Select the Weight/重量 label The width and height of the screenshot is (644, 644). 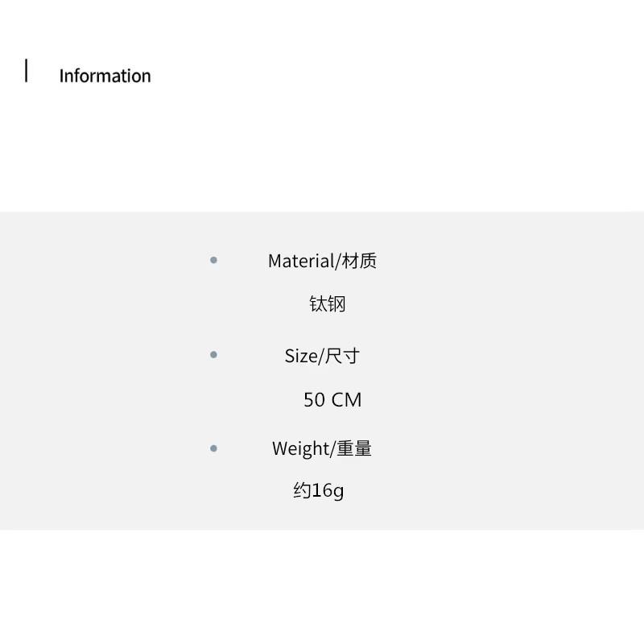tap(322, 448)
